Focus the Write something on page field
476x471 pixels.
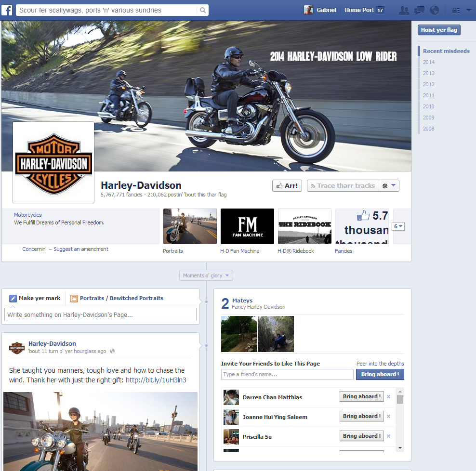(101, 314)
